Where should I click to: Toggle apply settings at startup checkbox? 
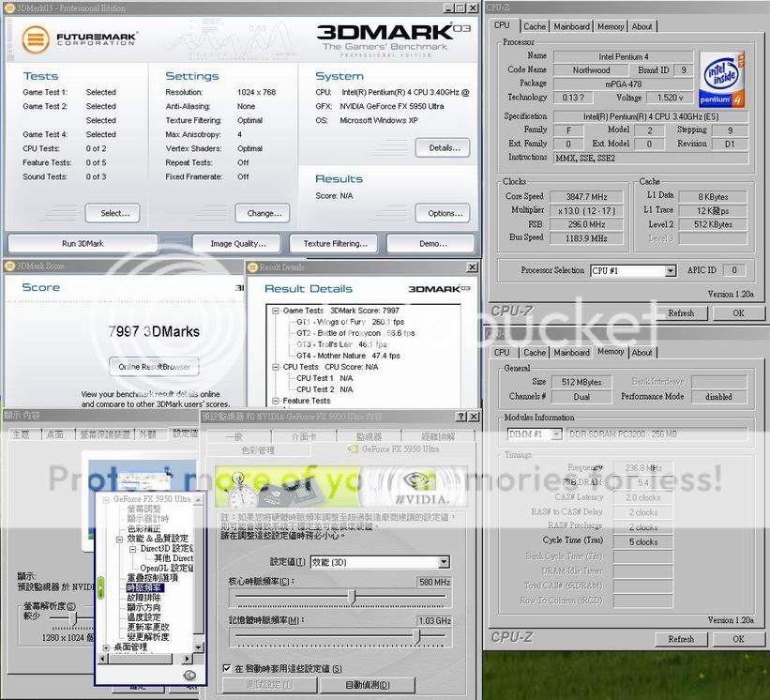pos(226,668)
